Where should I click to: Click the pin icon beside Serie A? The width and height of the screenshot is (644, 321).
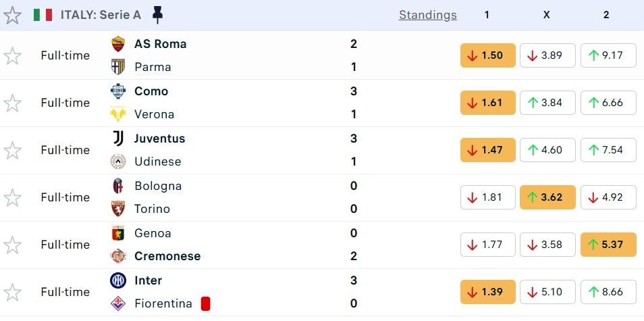[x=157, y=15]
